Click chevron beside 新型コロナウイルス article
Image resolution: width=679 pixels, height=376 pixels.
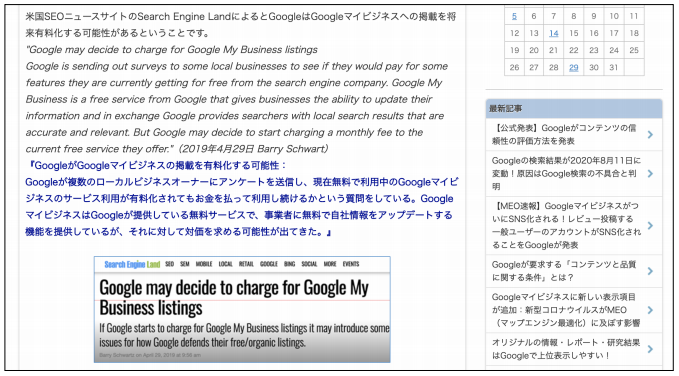click(x=650, y=310)
